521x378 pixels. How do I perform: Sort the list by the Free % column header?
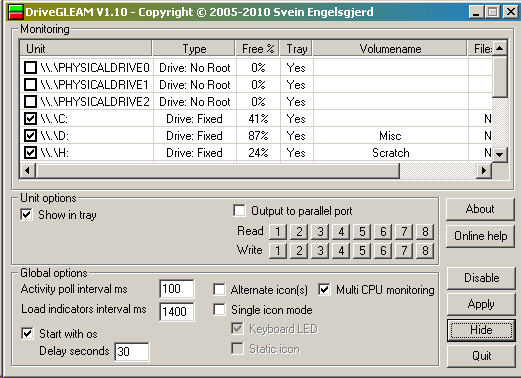click(258, 49)
